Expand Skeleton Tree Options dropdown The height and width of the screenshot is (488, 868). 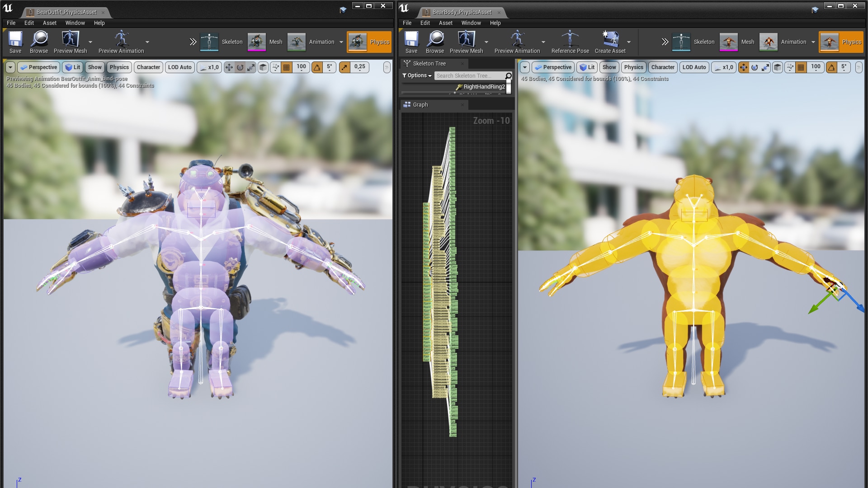point(417,75)
